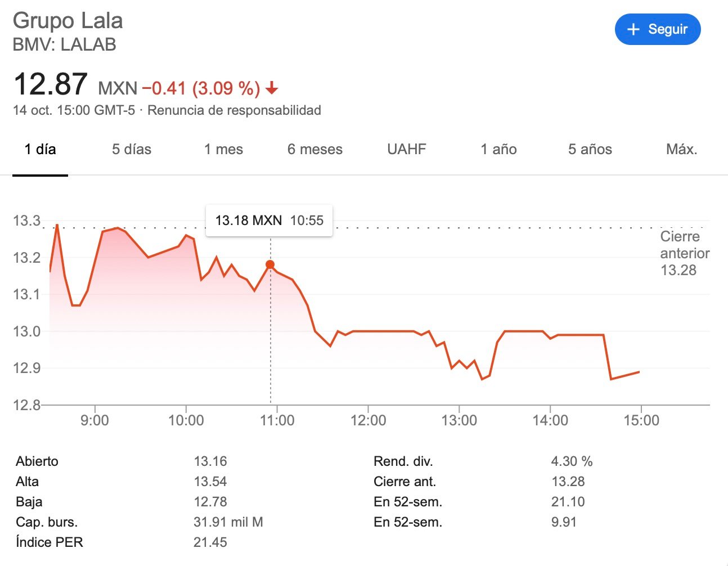Click the 12:00 time axis label

369,420
